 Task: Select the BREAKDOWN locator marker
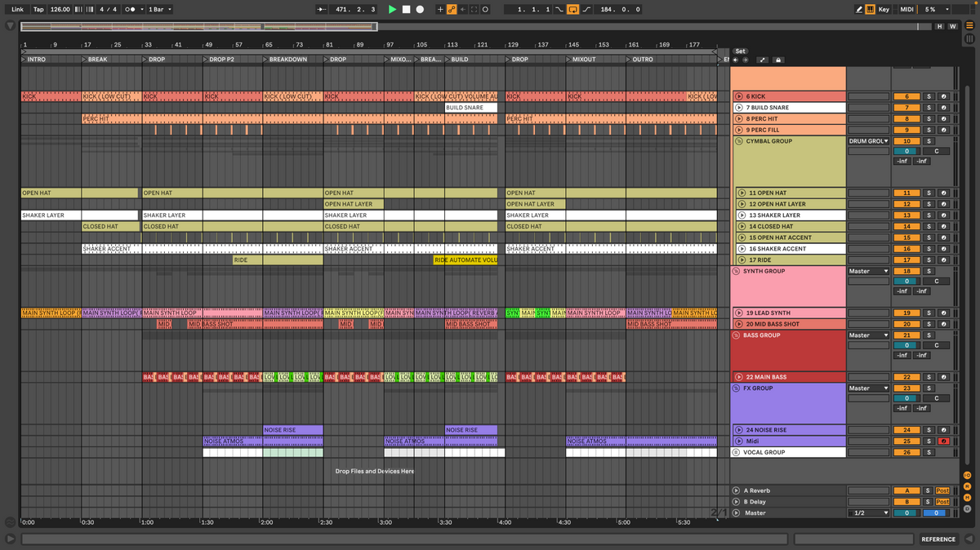coord(287,60)
